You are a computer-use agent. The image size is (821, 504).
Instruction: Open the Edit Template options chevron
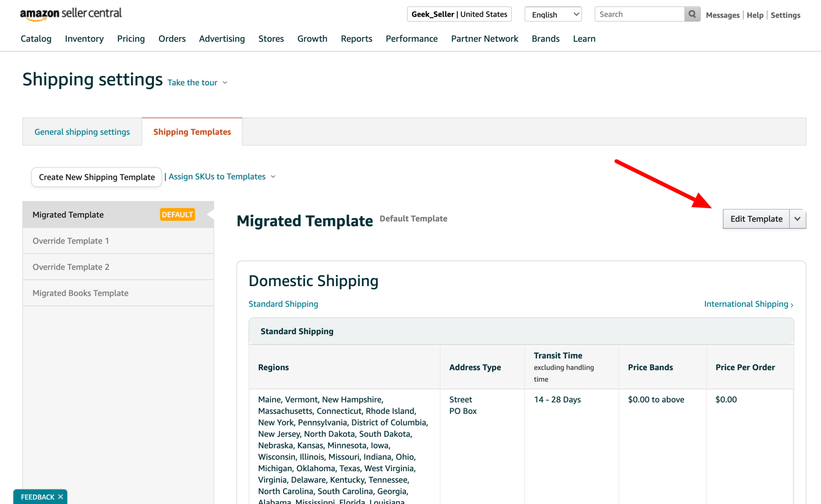coord(797,219)
